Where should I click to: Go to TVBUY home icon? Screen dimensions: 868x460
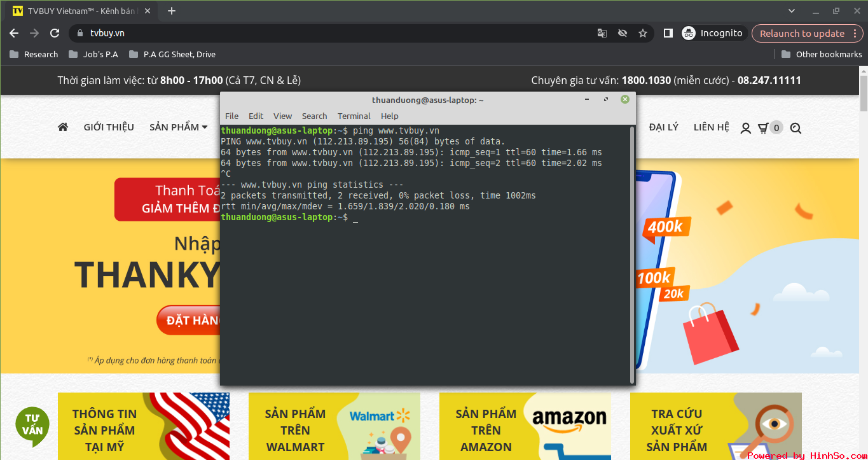pos(63,127)
